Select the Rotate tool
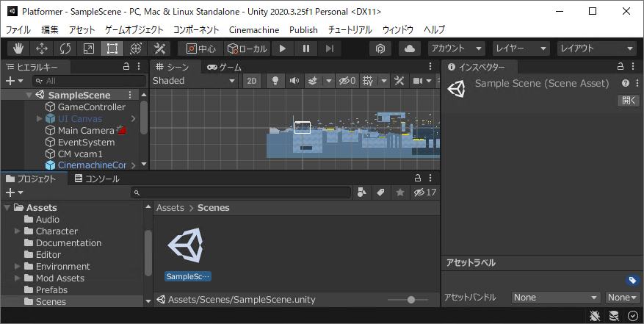This screenshot has width=644, height=324. (x=65, y=48)
